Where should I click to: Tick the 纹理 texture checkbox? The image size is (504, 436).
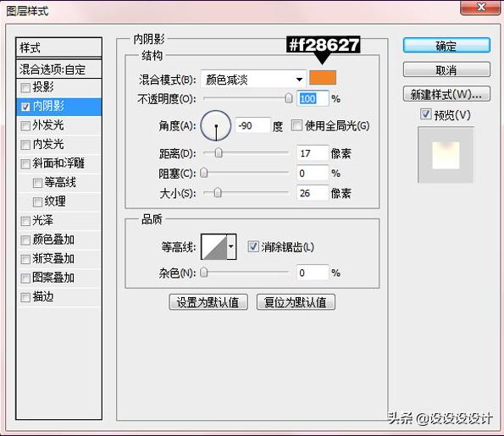[37, 202]
